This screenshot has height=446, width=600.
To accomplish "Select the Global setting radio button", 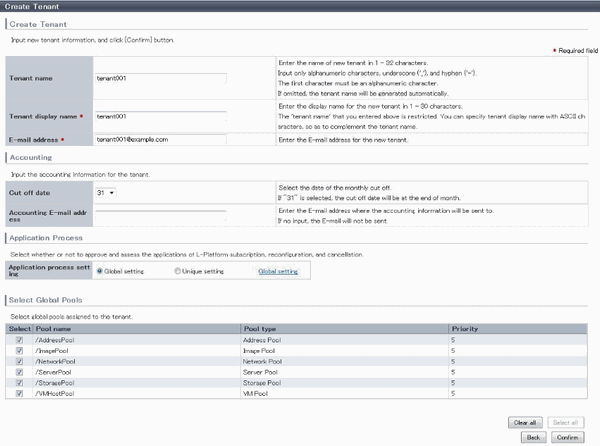I will [x=100, y=270].
